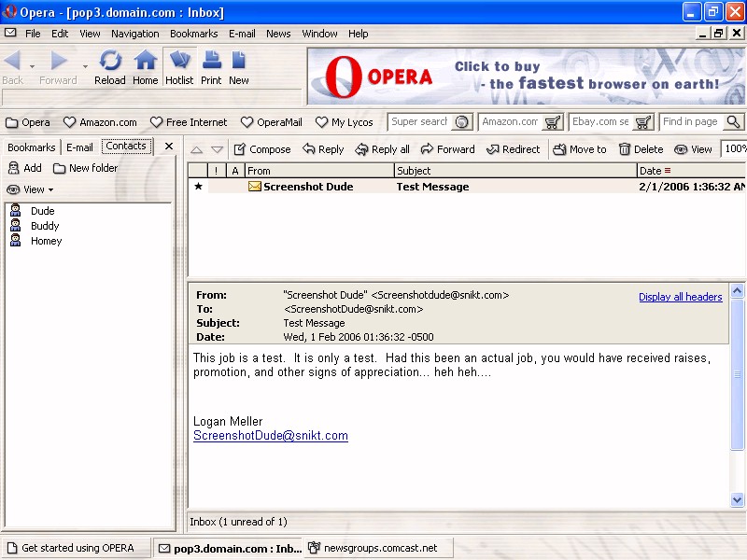
Task: Open the OperaMail bookmark
Action: [x=272, y=122]
